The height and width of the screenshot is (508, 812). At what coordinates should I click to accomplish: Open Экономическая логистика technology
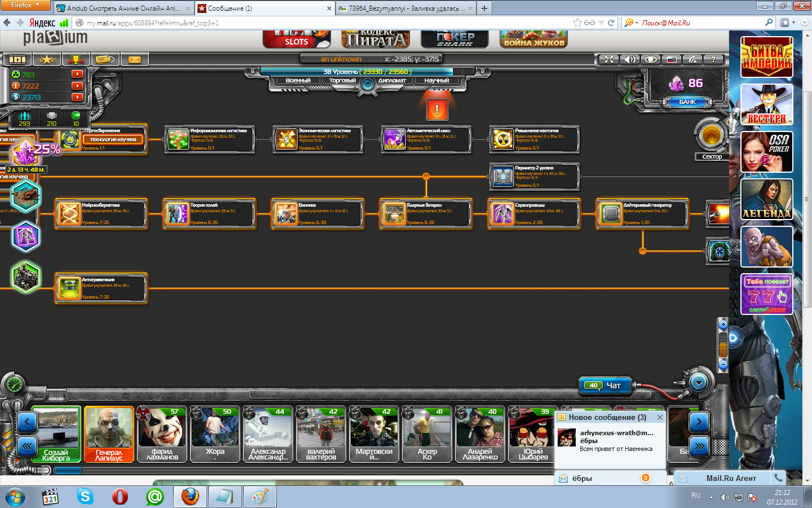point(317,139)
